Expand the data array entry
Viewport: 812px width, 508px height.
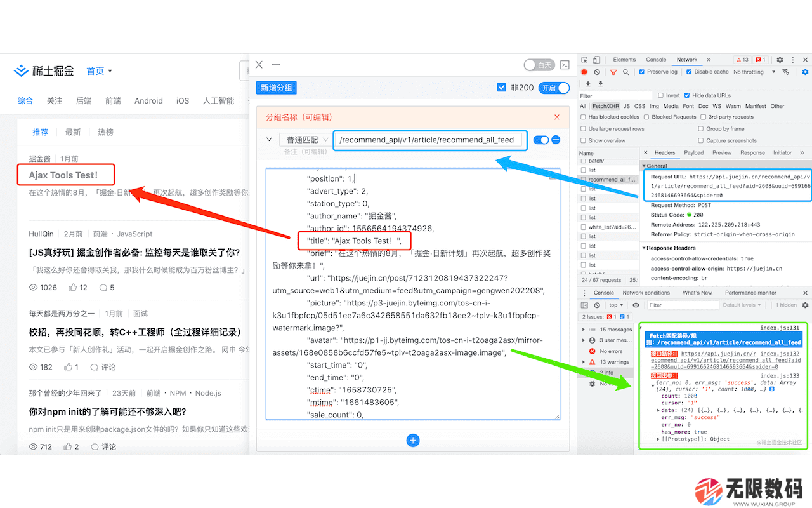(658, 411)
